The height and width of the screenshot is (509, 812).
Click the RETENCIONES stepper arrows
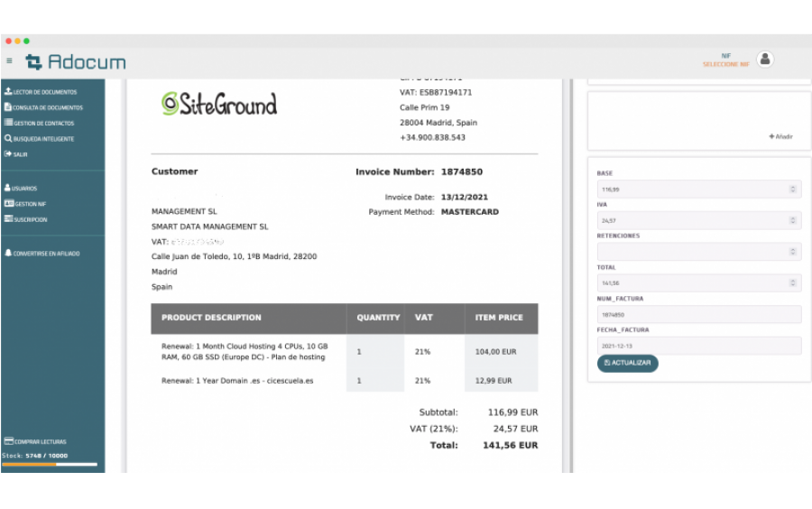(792, 252)
